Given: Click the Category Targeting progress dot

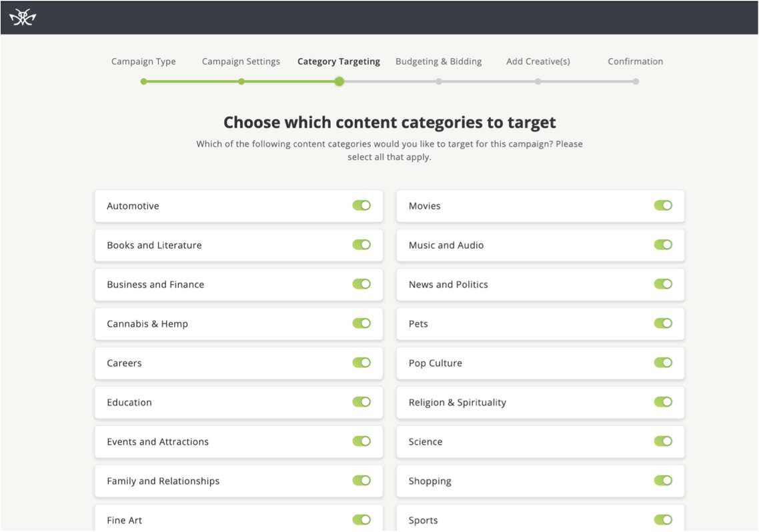Looking at the screenshot, I should 339,81.
